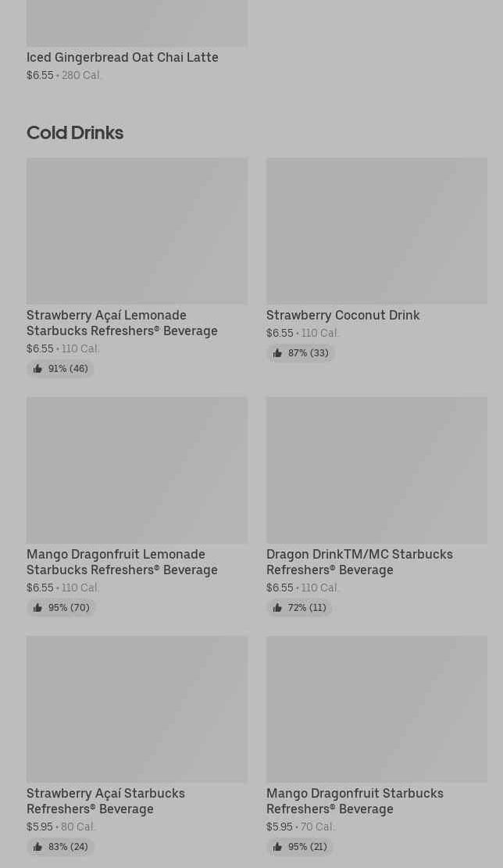Image resolution: width=503 pixels, height=868 pixels.
Task: Select the Strawberry Coconut Drink title
Action: point(343,315)
